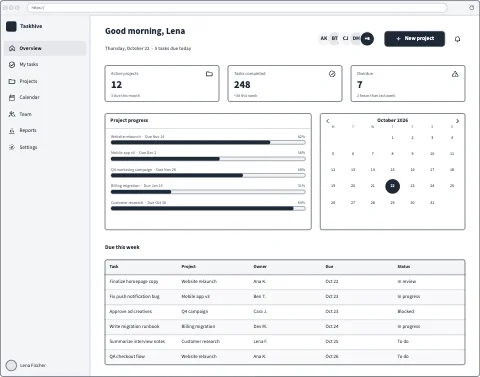Click the browser address bar

click(x=237, y=7)
